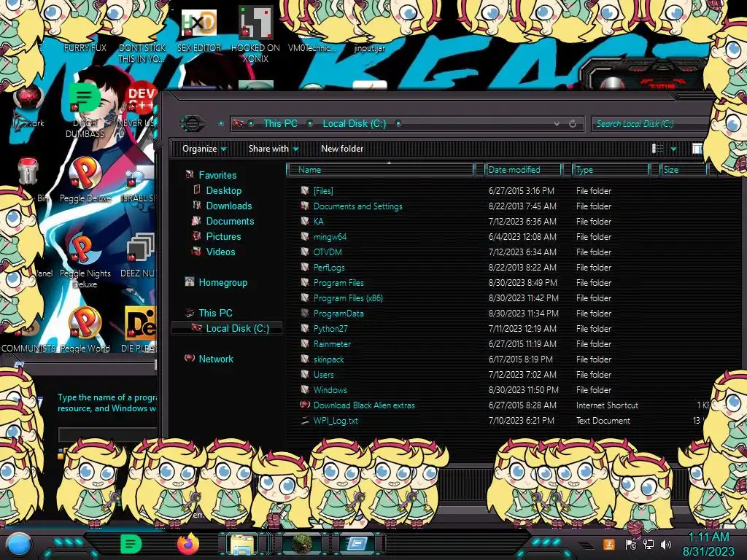Open the DEEZ NU desktop shortcut icon
The height and width of the screenshot is (560, 747).
coord(141,249)
